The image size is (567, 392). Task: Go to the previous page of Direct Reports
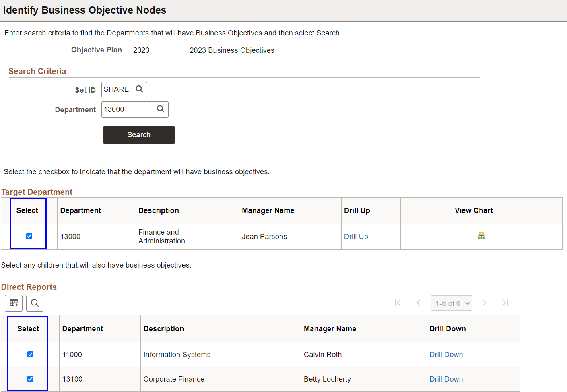coord(419,303)
